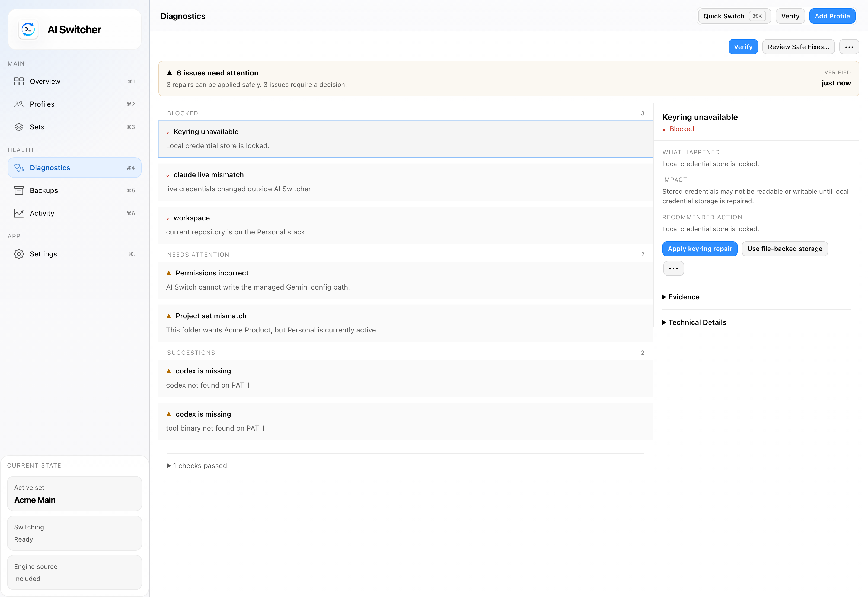This screenshot has width=868, height=597.
Task: Click the top bar Verify button
Action: [x=790, y=16]
